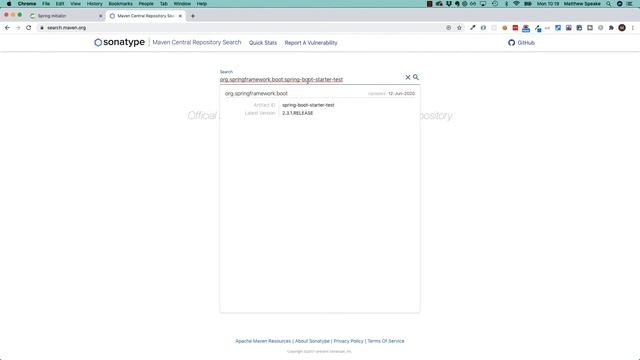Open the Bookmarks menu
Screen dimensions: 640x360
point(120,4)
